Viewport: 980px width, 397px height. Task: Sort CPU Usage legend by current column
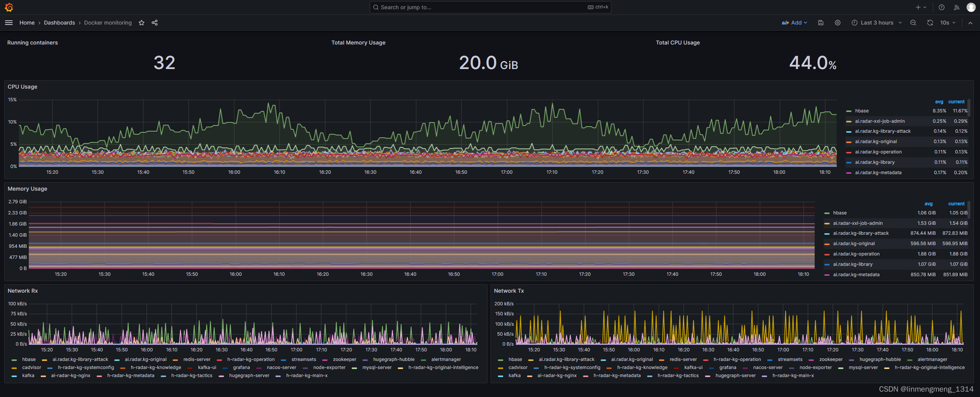pyautogui.click(x=956, y=102)
